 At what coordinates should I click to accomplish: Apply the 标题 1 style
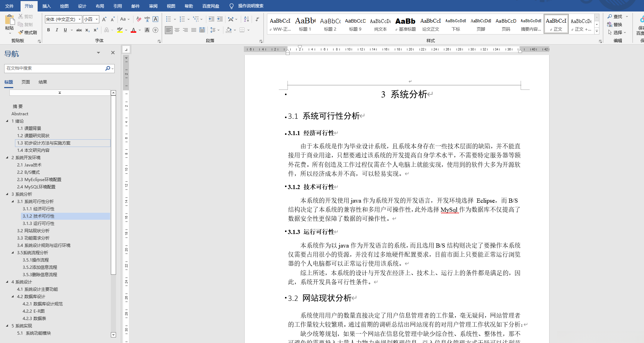point(305,23)
